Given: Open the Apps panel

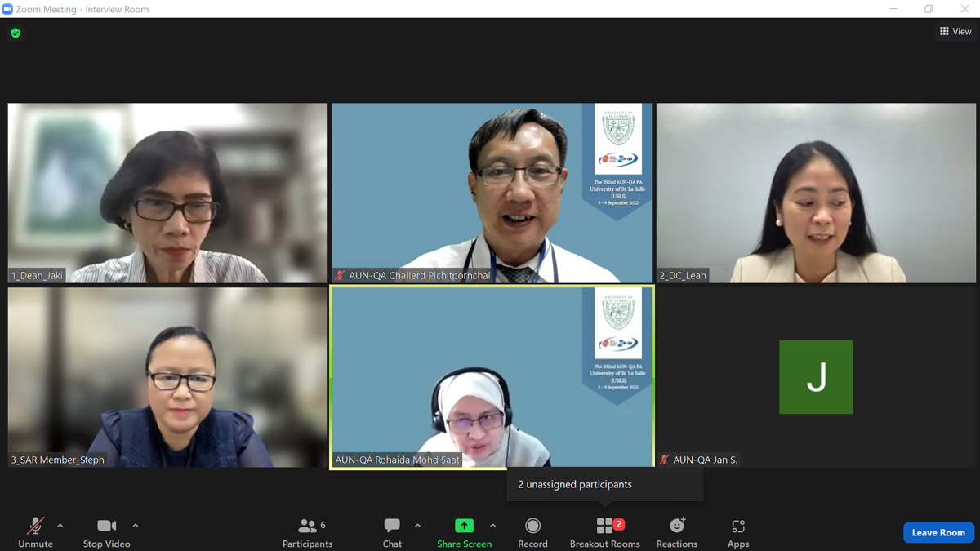Looking at the screenshot, I should (738, 531).
